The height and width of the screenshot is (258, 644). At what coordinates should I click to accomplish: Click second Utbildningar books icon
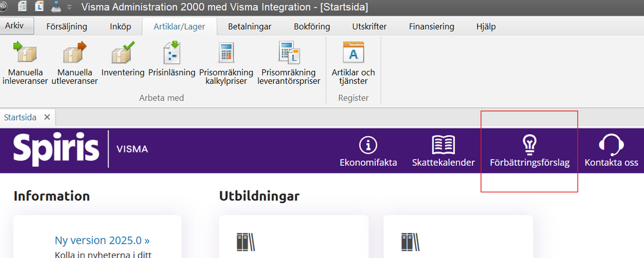[410, 242]
